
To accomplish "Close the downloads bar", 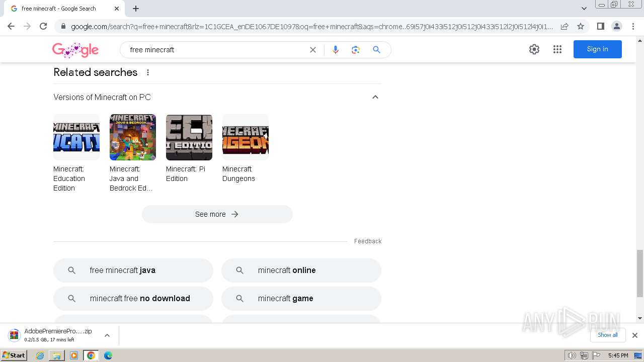I will point(635,335).
